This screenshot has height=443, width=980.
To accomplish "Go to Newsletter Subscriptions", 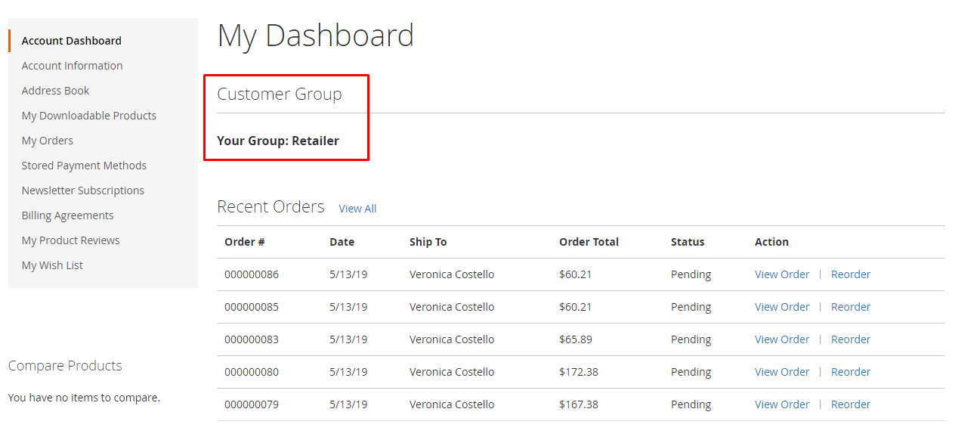I will coord(82,191).
